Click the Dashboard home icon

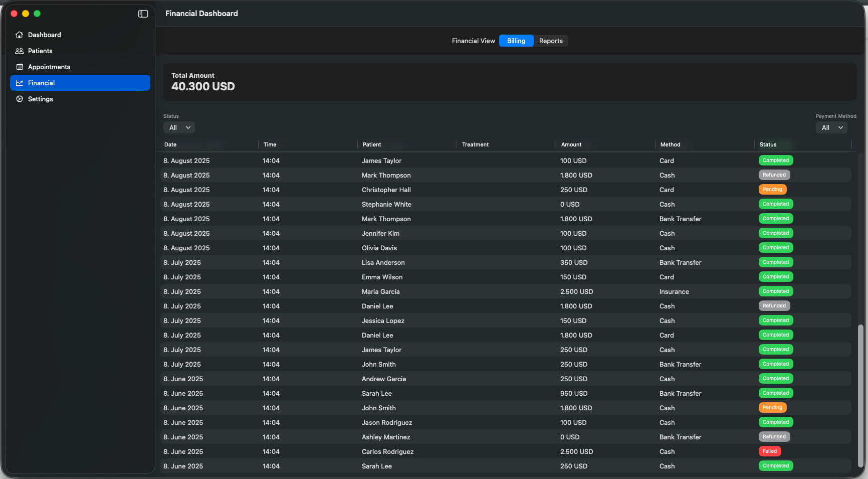click(x=20, y=35)
